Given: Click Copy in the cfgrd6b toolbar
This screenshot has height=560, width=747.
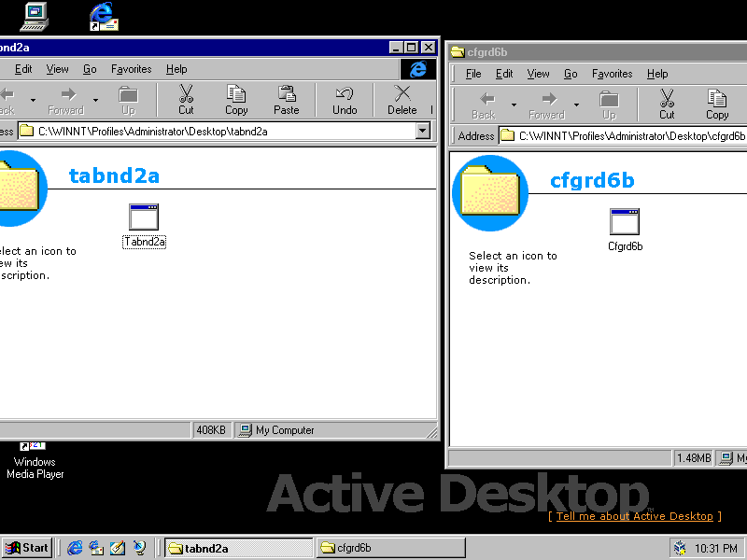Looking at the screenshot, I should 717,105.
